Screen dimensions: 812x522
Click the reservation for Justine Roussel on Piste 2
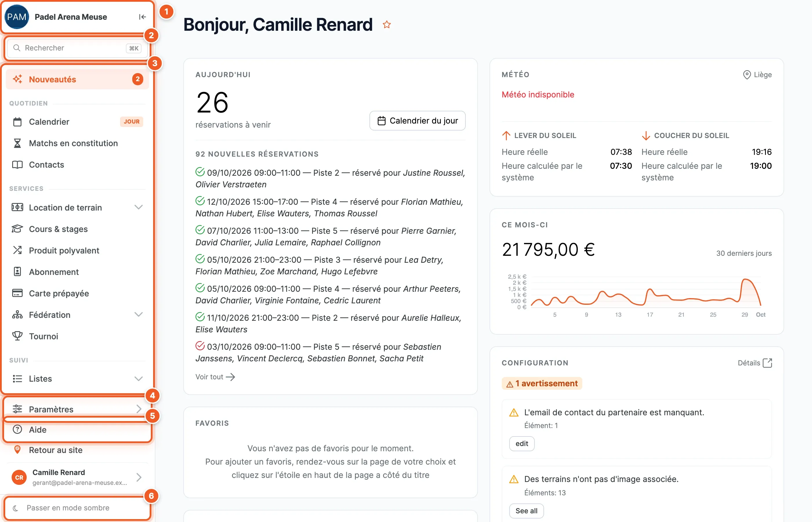pyautogui.click(x=330, y=179)
